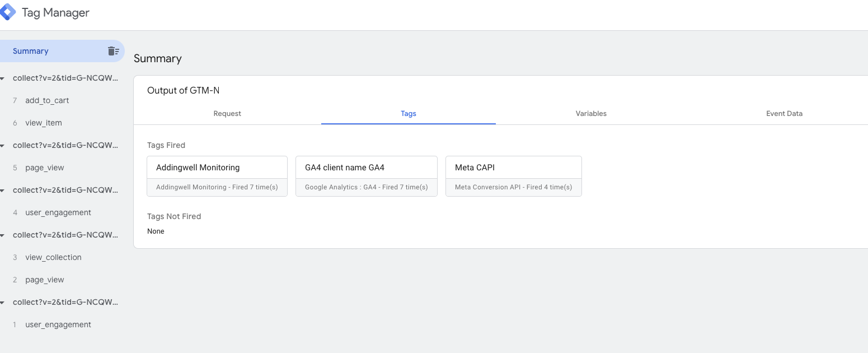Image resolution: width=868 pixels, height=353 pixels.
Task: Open user_engagement event number 4
Action: [x=58, y=212]
